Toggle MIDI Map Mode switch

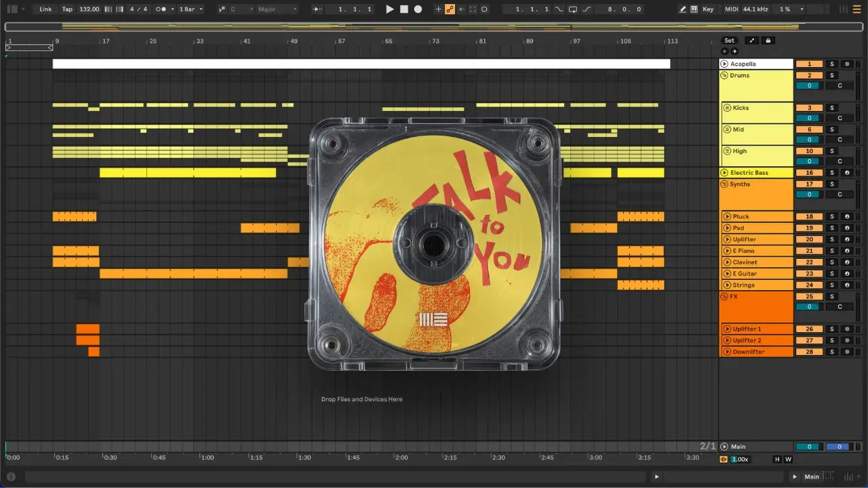pyautogui.click(x=731, y=9)
